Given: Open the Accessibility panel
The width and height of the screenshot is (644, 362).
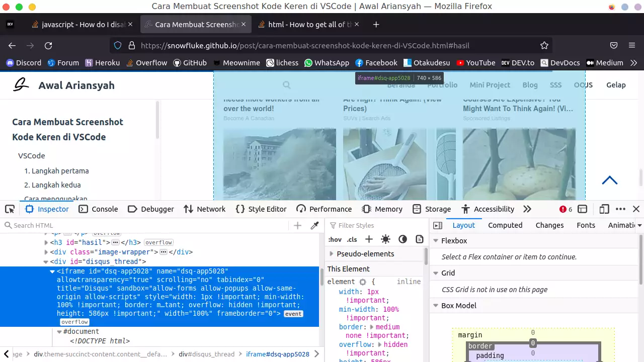Looking at the screenshot, I should coord(488,209).
